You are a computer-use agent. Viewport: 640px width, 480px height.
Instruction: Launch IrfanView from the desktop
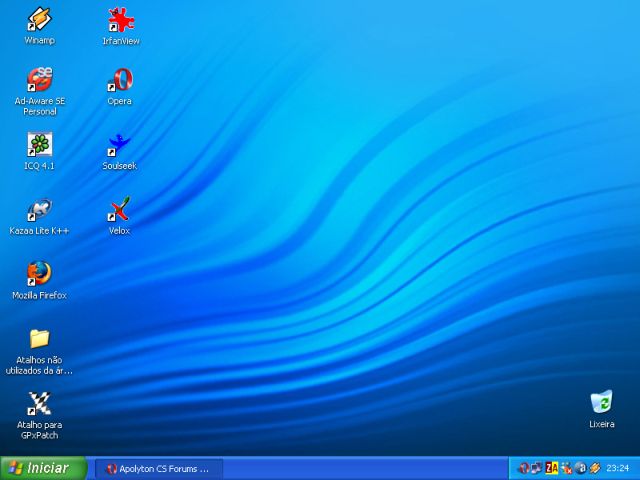[120, 19]
